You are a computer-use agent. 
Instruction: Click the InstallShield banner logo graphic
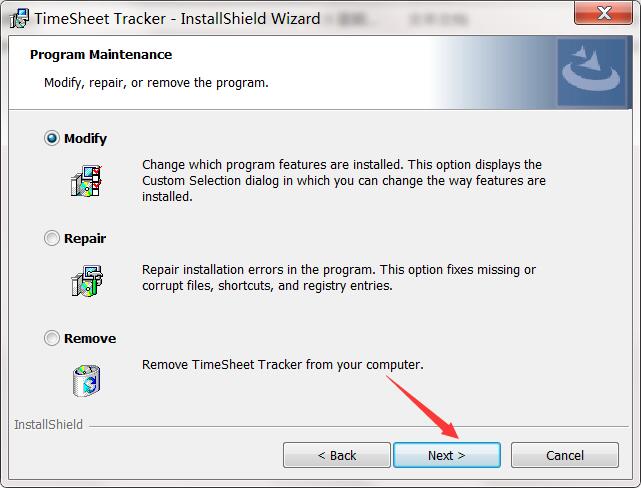coord(591,72)
